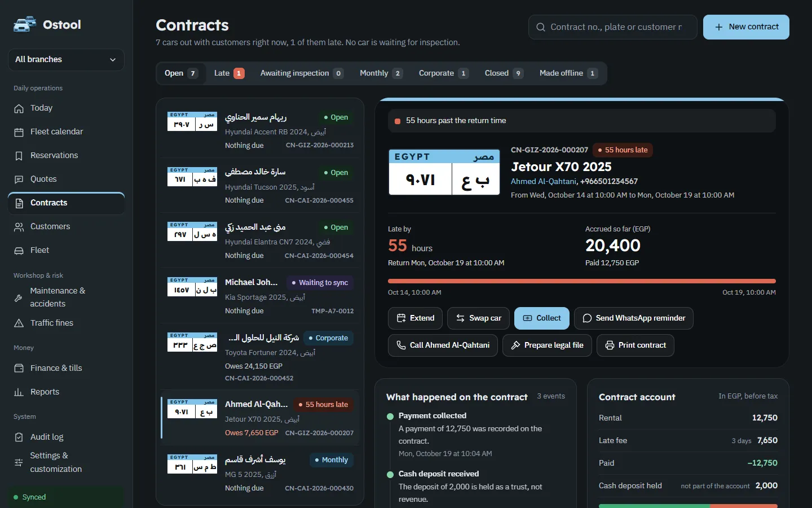Select the Michael Joh... Kia Sportage contract

[260, 296]
